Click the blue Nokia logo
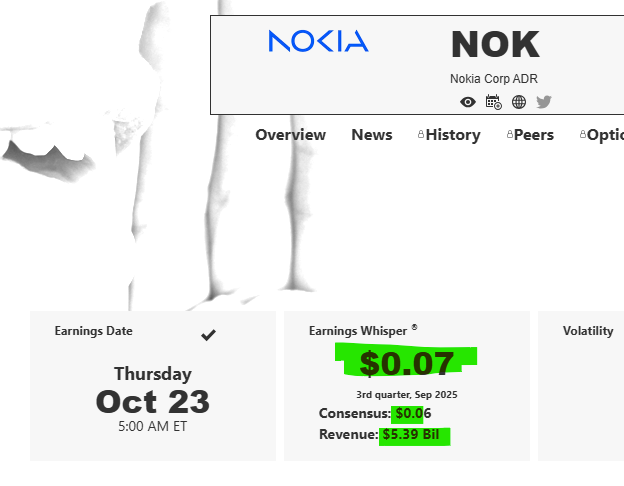The width and height of the screenshot is (624, 486). coord(318,41)
